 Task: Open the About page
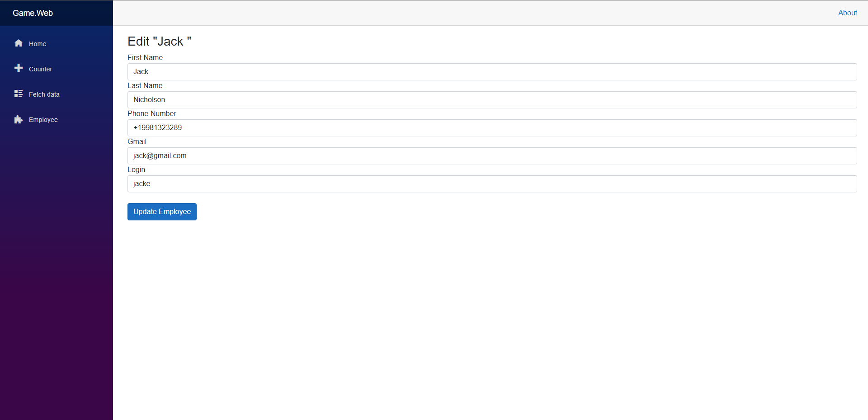pyautogui.click(x=847, y=13)
